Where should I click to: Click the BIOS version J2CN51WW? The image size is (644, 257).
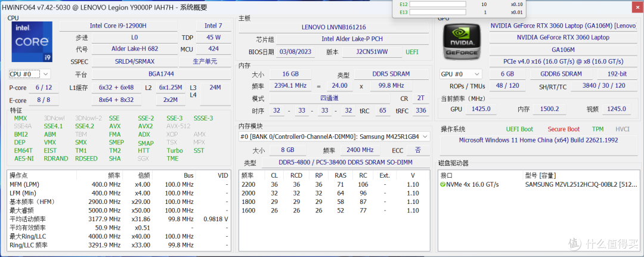point(373,52)
